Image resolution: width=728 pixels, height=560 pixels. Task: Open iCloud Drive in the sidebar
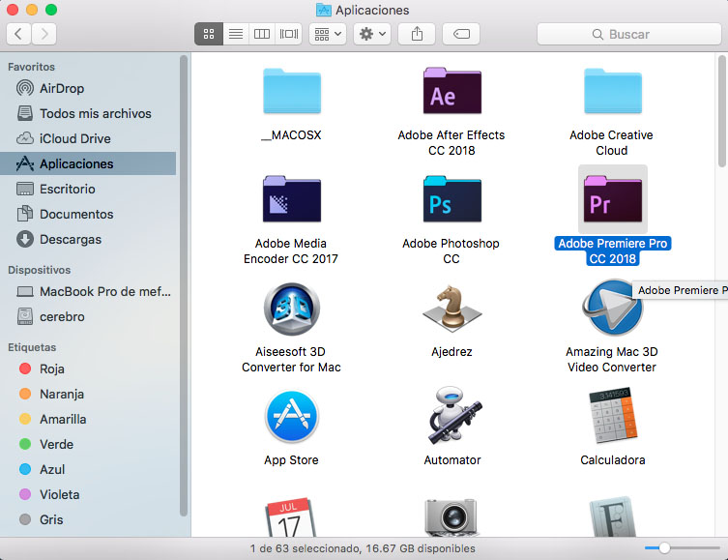point(88,138)
